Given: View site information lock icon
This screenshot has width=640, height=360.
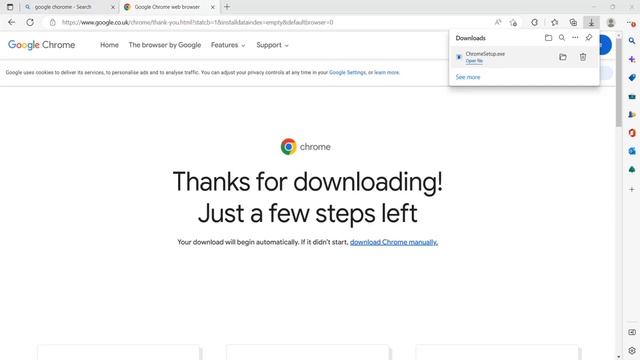Looking at the screenshot, I should [x=53, y=22].
